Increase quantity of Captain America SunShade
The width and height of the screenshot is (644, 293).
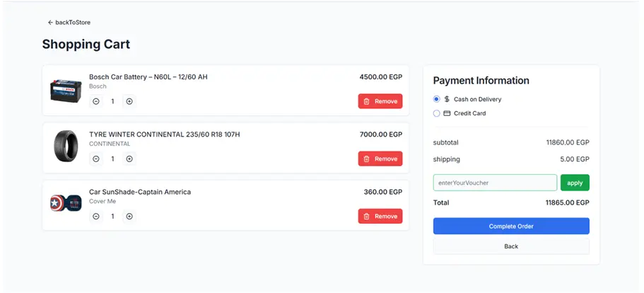129,217
